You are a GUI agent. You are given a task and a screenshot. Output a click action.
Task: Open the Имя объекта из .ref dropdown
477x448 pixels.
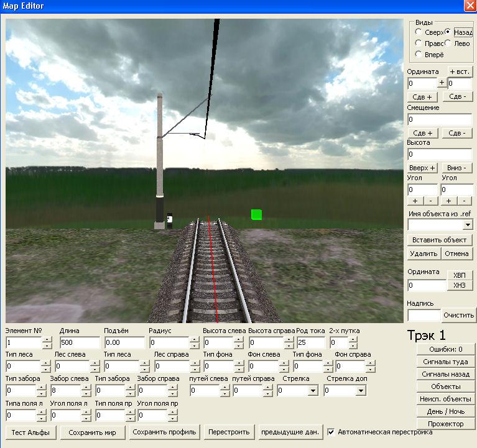pos(467,224)
